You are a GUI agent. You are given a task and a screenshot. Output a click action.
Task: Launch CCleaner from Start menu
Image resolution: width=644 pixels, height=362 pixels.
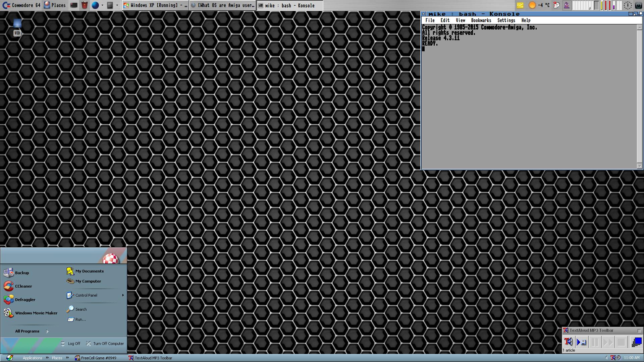(x=18, y=286)
